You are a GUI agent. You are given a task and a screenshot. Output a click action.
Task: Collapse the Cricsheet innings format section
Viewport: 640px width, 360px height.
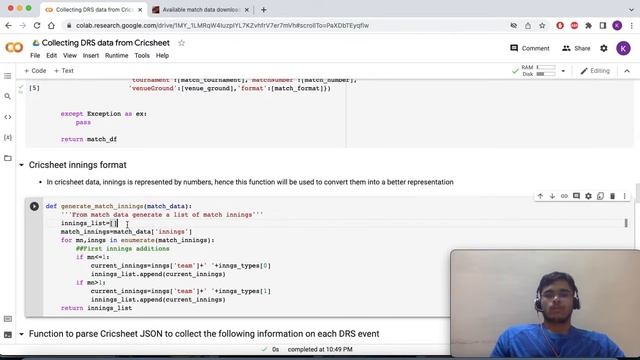click(x=21, y=165)
